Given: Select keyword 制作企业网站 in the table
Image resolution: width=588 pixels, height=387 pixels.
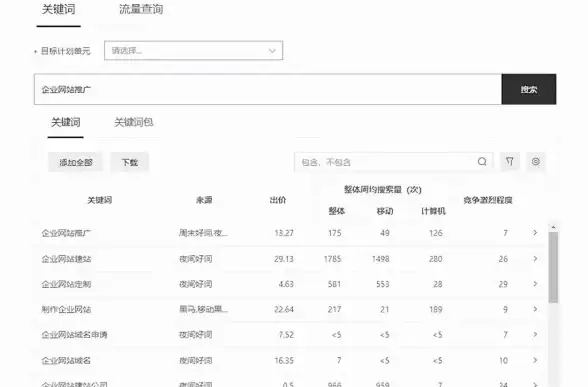Looking at the screenshot, I should tap(66, 309).
